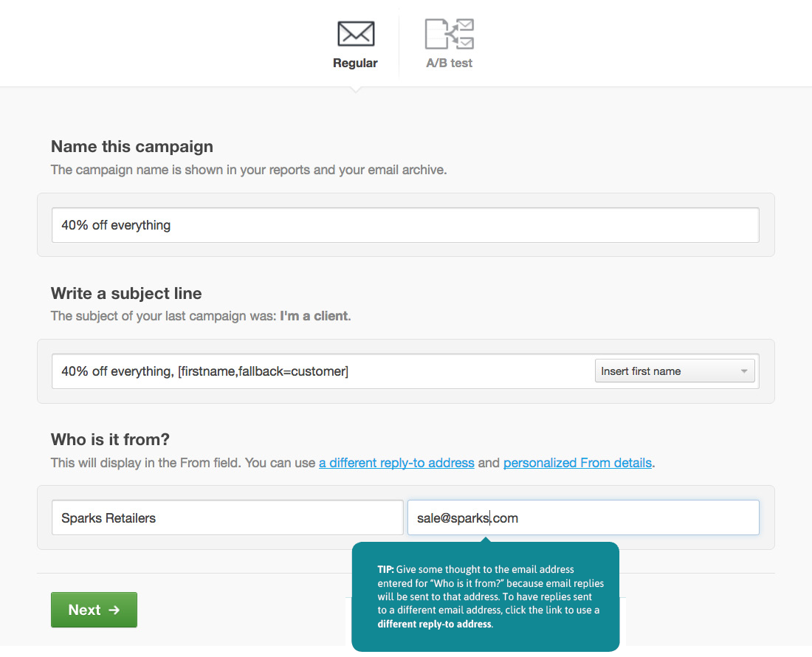812x657 pixels.
Task: Click the 'Who is it from?' heading
Action: pyautogui.click(x=110, y=439)
